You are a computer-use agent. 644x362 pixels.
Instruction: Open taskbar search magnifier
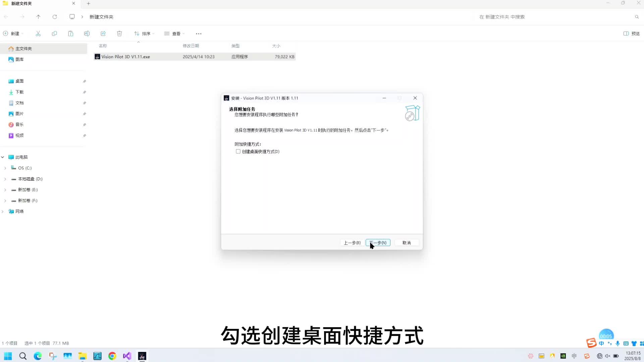[23, 356]
